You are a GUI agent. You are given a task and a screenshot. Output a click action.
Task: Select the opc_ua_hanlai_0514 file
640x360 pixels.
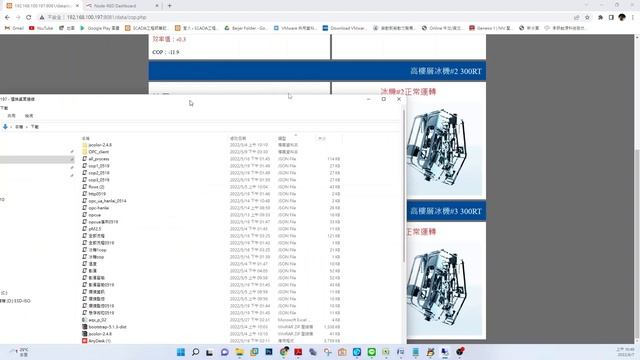point(107,201)
